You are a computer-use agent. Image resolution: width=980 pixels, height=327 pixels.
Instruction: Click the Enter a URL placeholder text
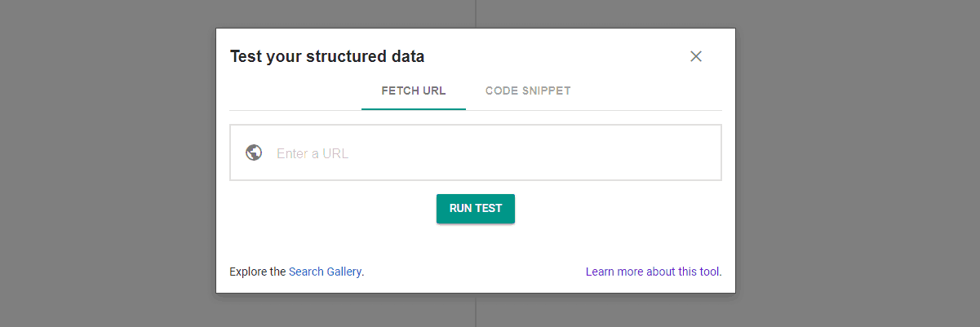click(x=313, y=153)
